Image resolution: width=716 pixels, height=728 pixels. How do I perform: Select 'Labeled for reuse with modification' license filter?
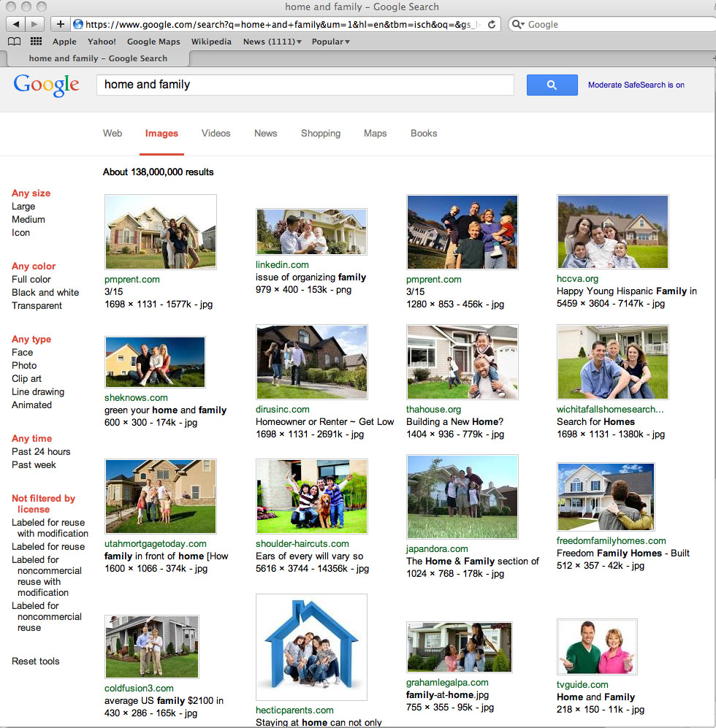pos(50,528)
